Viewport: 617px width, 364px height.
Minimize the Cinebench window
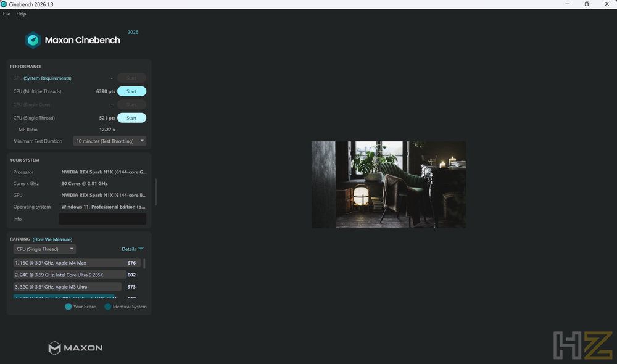(568, 4)
